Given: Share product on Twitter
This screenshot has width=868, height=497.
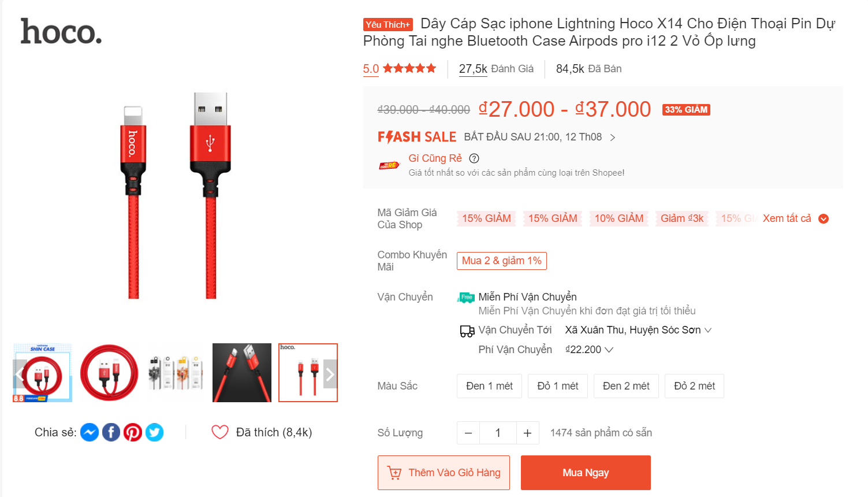Looking at the screenshot, I should pyautogui.click(x=154, y=432).
